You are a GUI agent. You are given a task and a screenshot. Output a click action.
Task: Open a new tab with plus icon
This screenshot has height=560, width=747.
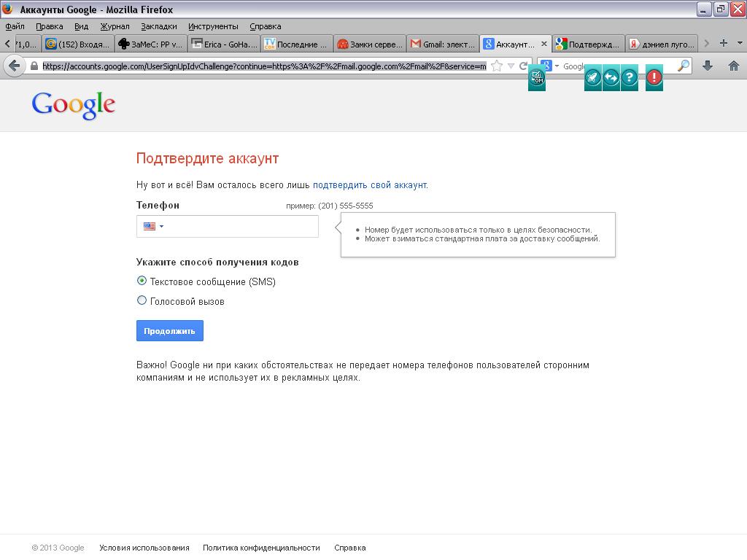(723, 43)
